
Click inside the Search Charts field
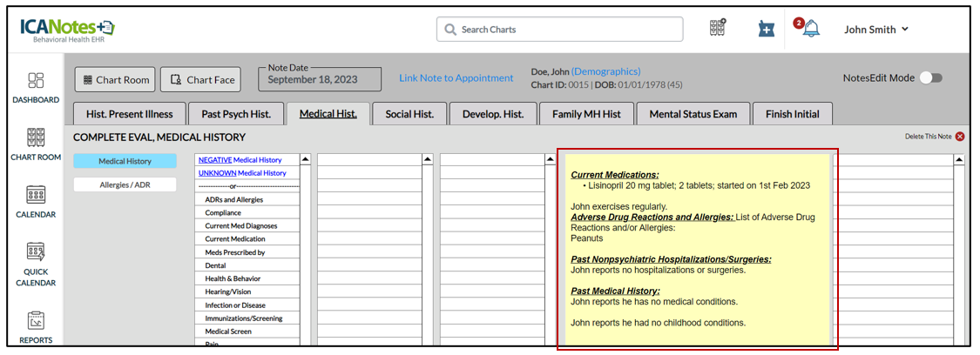click(560, 30)
